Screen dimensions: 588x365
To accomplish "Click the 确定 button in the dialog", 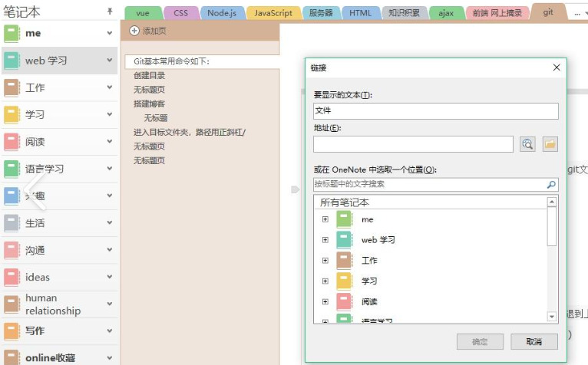I will [x=480, y=341].
